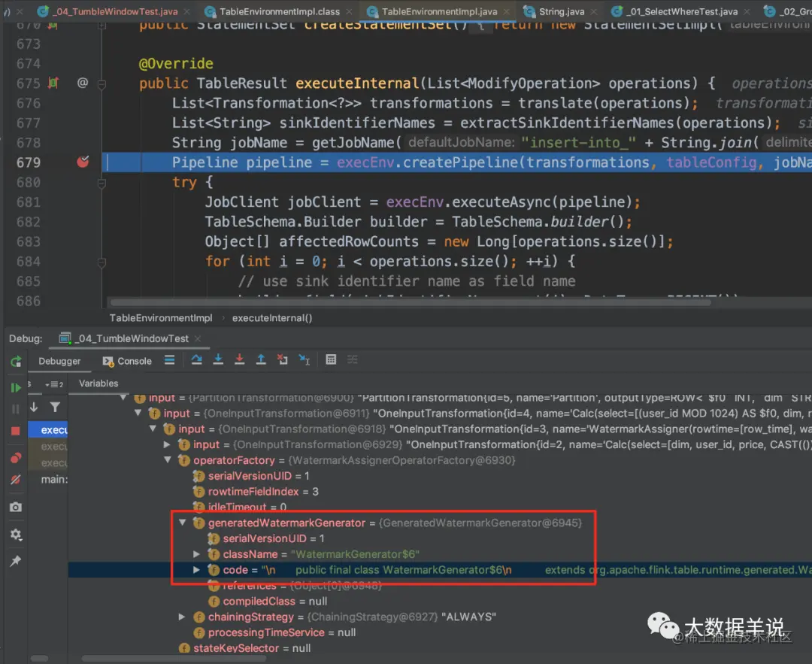Step into the method call

tap(218, 359)
